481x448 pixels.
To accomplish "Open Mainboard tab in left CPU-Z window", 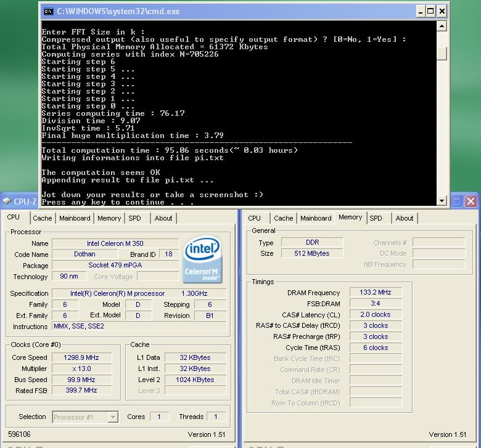I will pos(75,218).
